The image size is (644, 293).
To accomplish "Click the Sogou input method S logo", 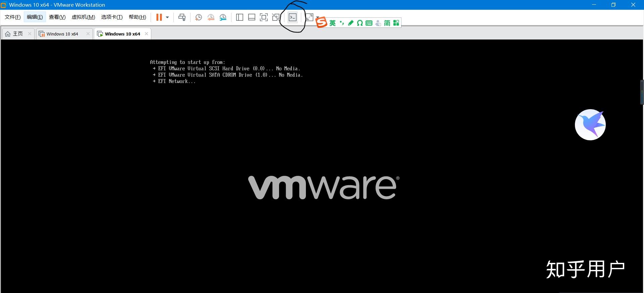I will point(321,22).
